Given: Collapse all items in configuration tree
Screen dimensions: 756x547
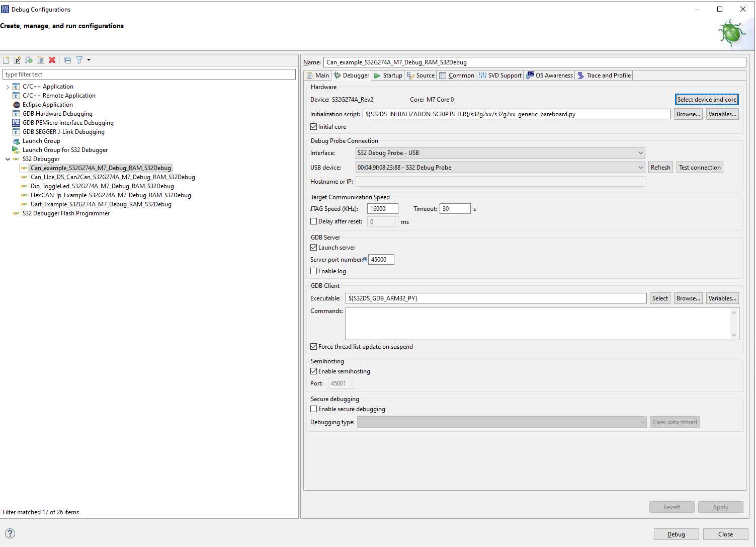Looking at the screenshot, I should (67, 60).
